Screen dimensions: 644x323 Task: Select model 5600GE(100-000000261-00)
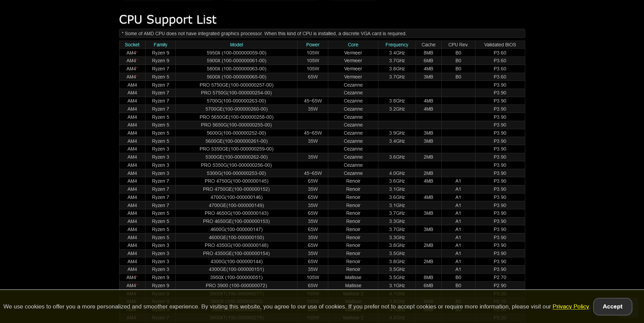pyautogui.click(x=237, y=141)
